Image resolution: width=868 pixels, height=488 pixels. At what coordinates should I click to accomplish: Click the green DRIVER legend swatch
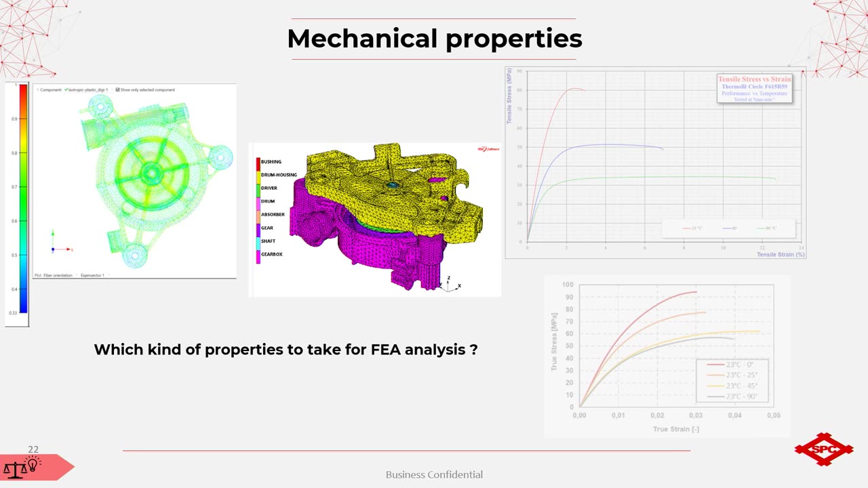(258, 190)
